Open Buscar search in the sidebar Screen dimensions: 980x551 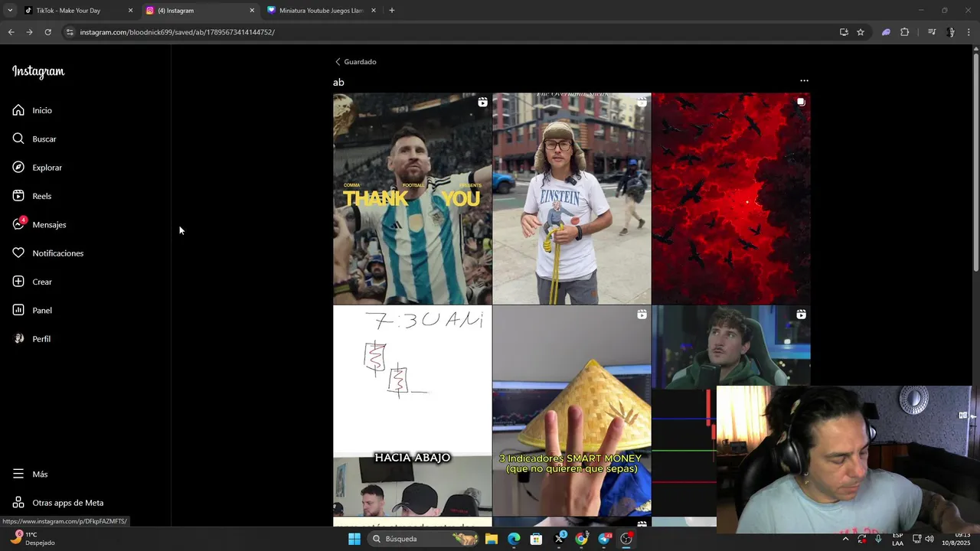34,139
